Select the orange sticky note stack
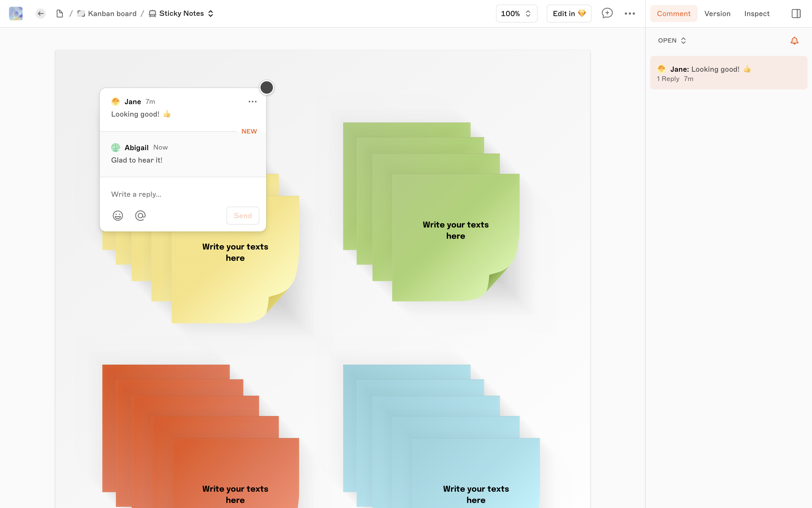The width and height of the screenshot is (812, 508). tap(201, 436)
